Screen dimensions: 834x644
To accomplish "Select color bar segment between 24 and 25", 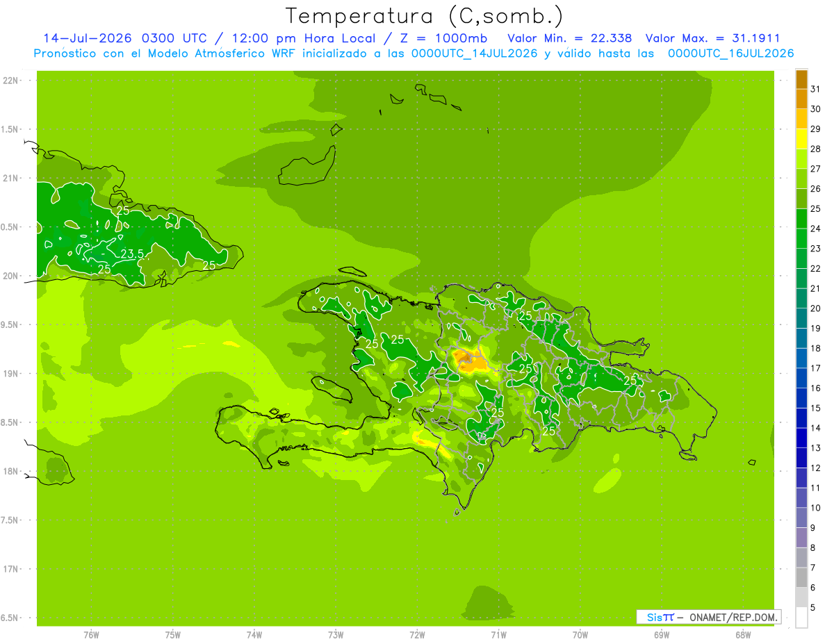I will click(x=801, y=219).
